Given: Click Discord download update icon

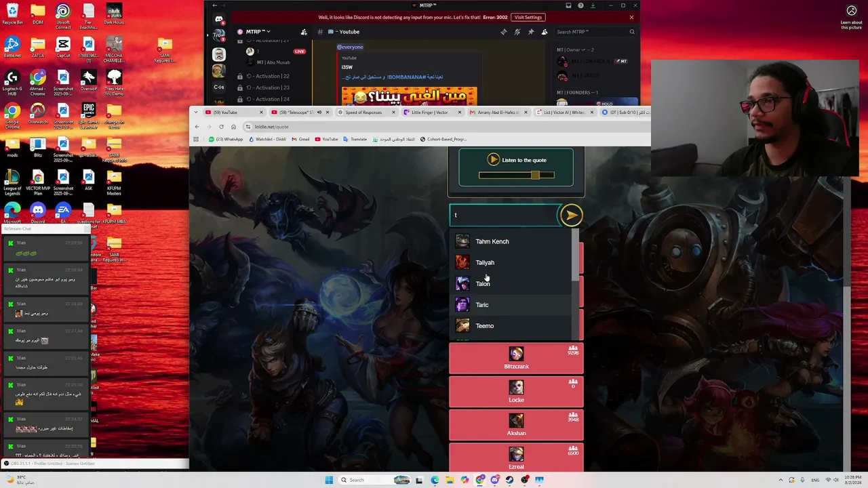Looking at the screenshot, I should click(593, 5).
